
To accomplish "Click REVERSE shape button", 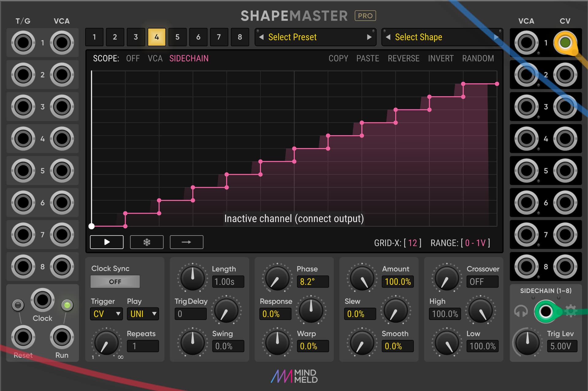I will coord(404,58).
